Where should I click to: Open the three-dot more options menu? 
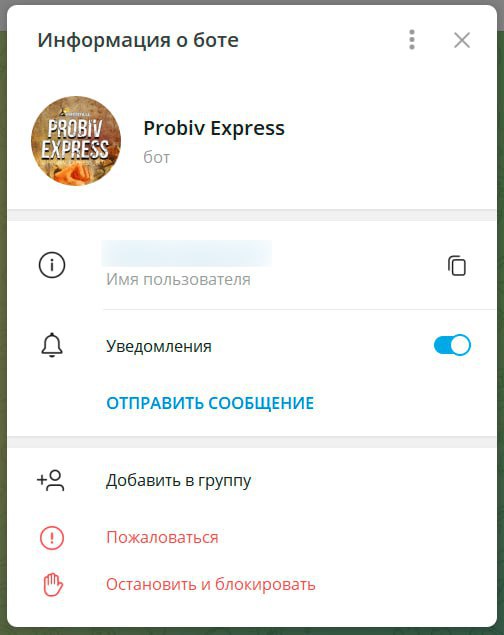tap(412, 40)
